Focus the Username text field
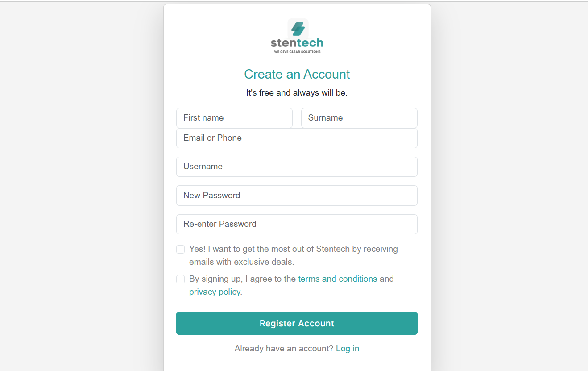 tap(297, 167)
